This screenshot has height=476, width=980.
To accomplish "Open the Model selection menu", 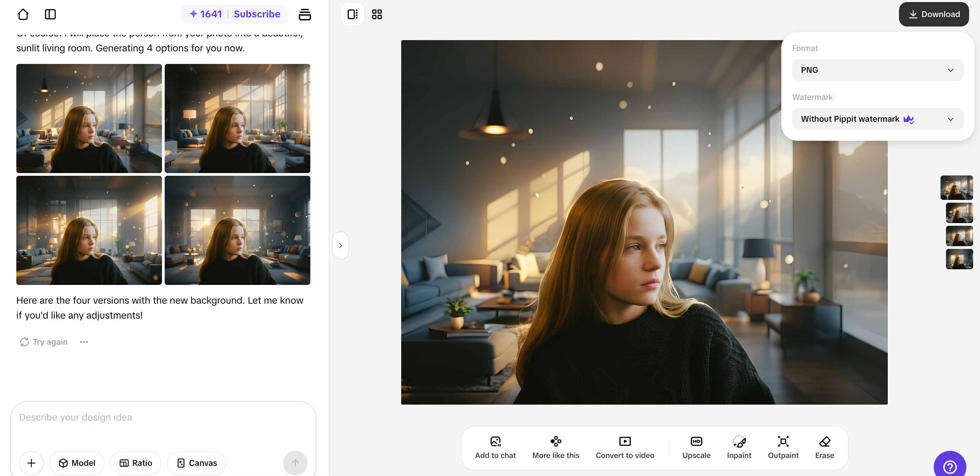I will [x=77, y=463].
